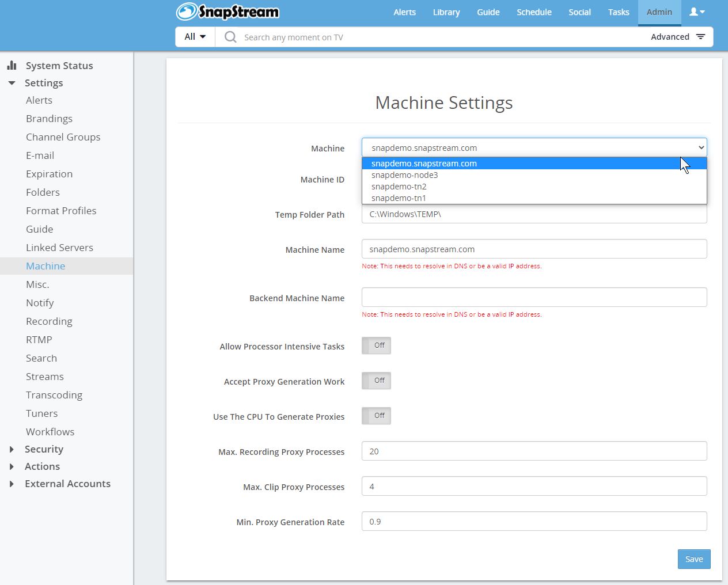Open Notify settings
728x585 pixels.
point(40,303)
